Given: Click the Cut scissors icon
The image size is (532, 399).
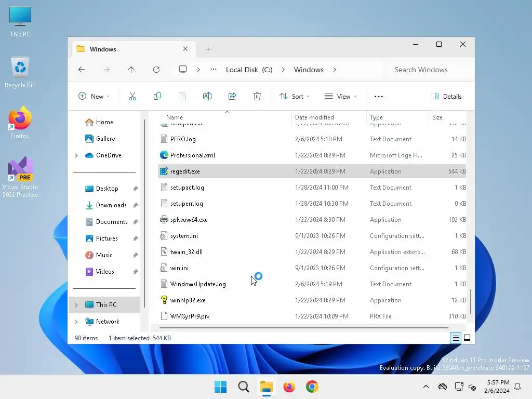Looking at the screenshot, I should click(x=132, y=96).
